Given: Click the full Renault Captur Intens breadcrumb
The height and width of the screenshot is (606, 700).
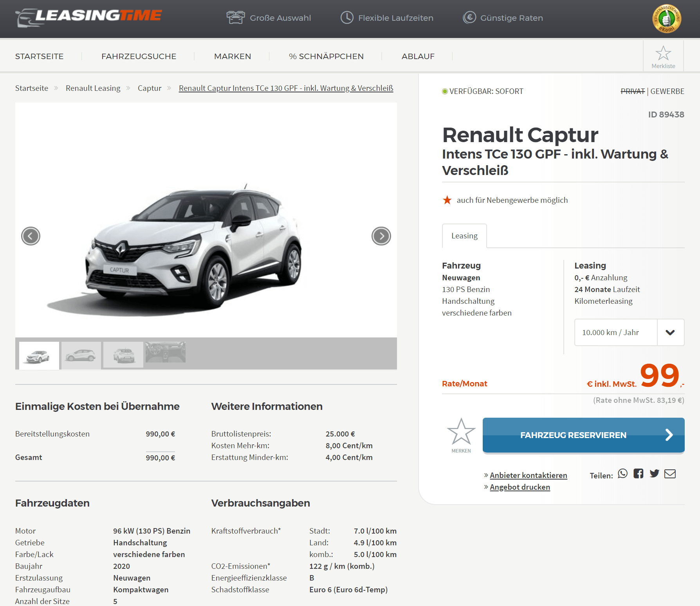Looking at the screenshot, I should pos(286,88).
